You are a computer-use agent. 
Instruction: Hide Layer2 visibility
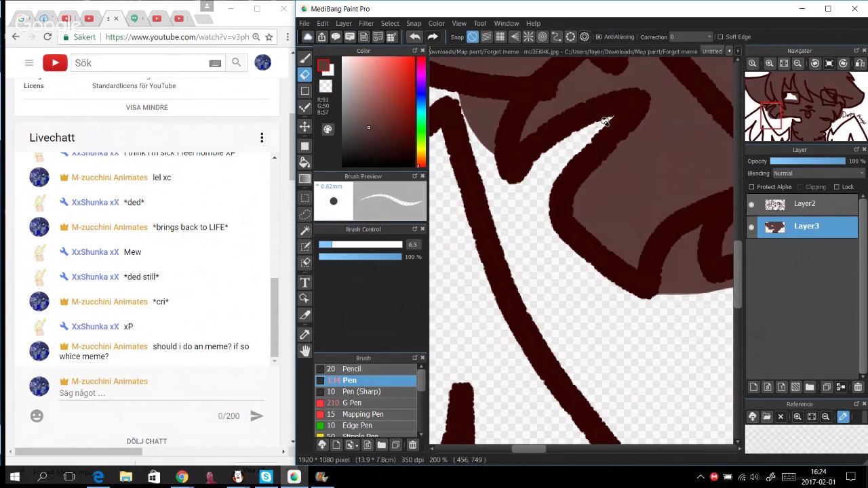(751, 204)
